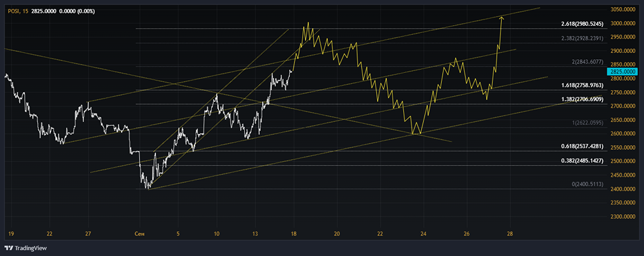Click the 0.382(2485.1427) Fibonacci level label
The image size is (644, 256).
(x=582, y=161)
